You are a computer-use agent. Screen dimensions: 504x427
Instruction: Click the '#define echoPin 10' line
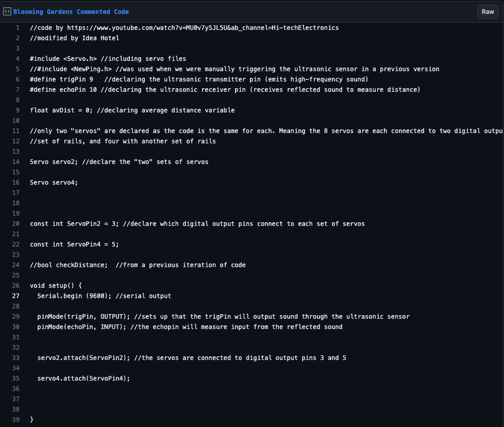pyautogui.click(x=225, y=90)
